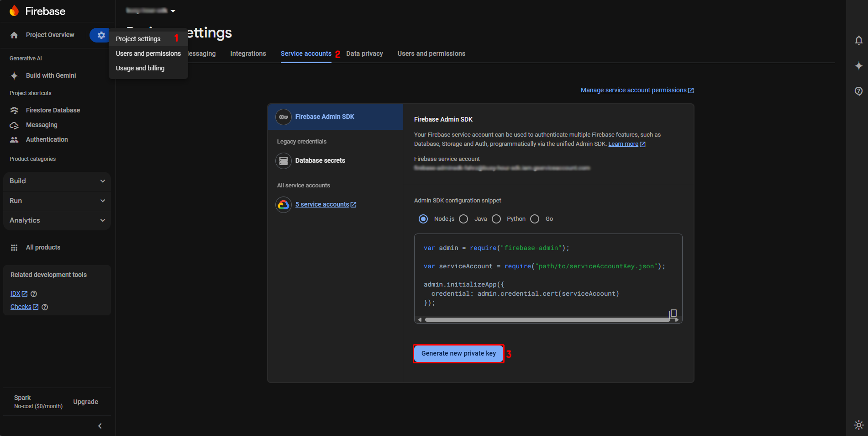This screenshot has width=868, height=436.
Task: Switch to the Service accounts tab
Action: point(306,53)
